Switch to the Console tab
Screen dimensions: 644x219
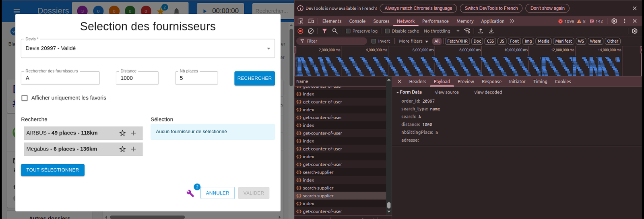(357, 21)
